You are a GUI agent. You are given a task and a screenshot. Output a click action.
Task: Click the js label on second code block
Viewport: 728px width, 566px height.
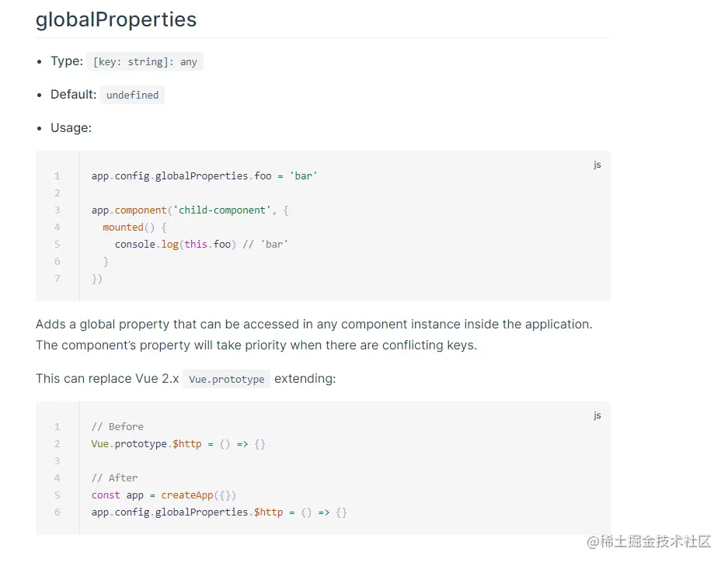pos(597,415)
